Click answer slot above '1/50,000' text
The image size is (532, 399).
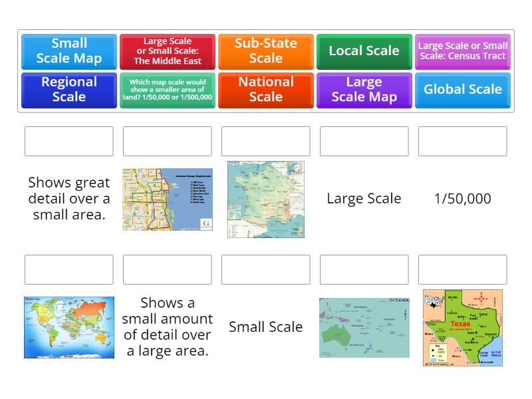point(462,141)
